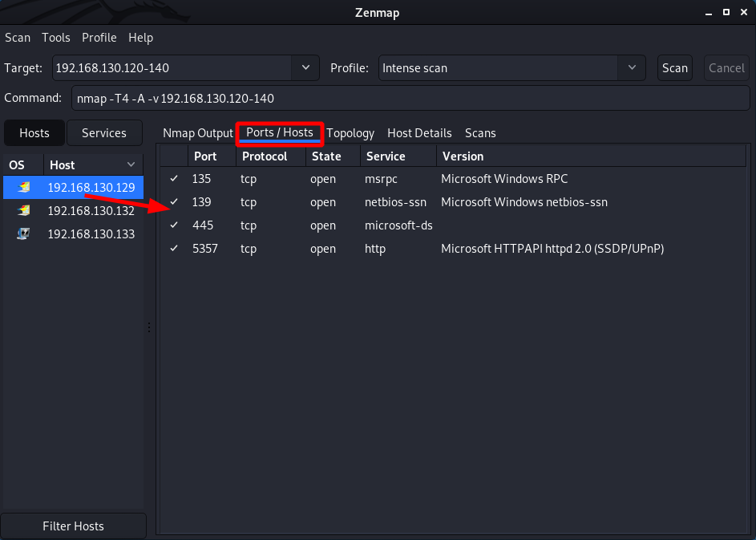Viewport: 756px width, 540px height.
Task: Maximize the Zenmap window
Action: tap(726, 12)
